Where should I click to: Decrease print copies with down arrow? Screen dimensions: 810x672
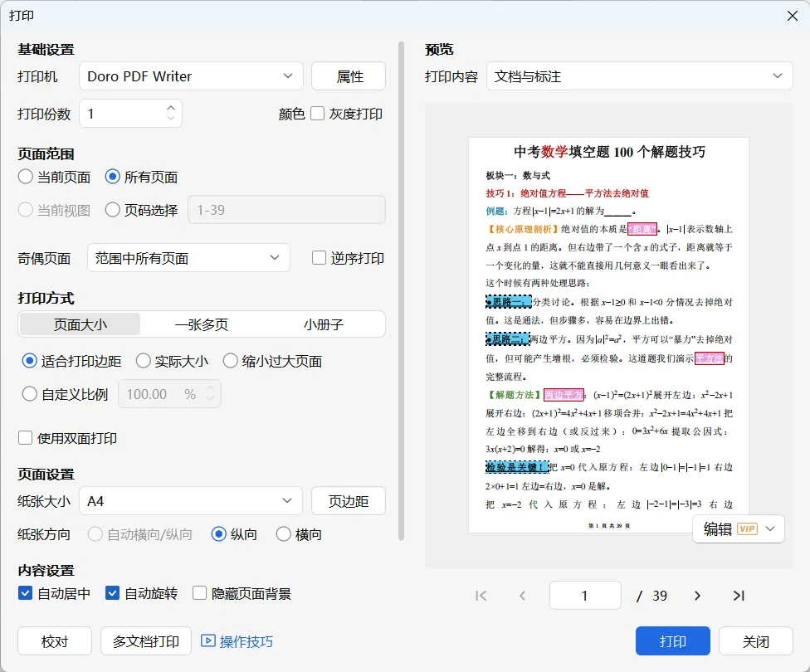(171, 119)
